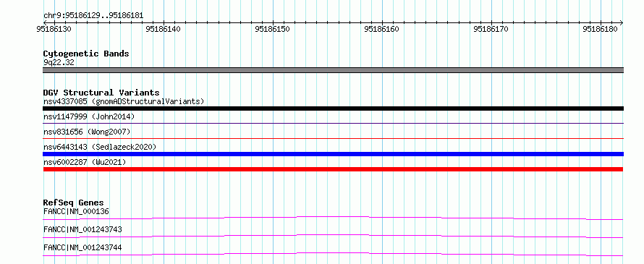644x264 pixels.
Task: Open the FANCC|NM_000136 transcript label
Action: (76, 211)
